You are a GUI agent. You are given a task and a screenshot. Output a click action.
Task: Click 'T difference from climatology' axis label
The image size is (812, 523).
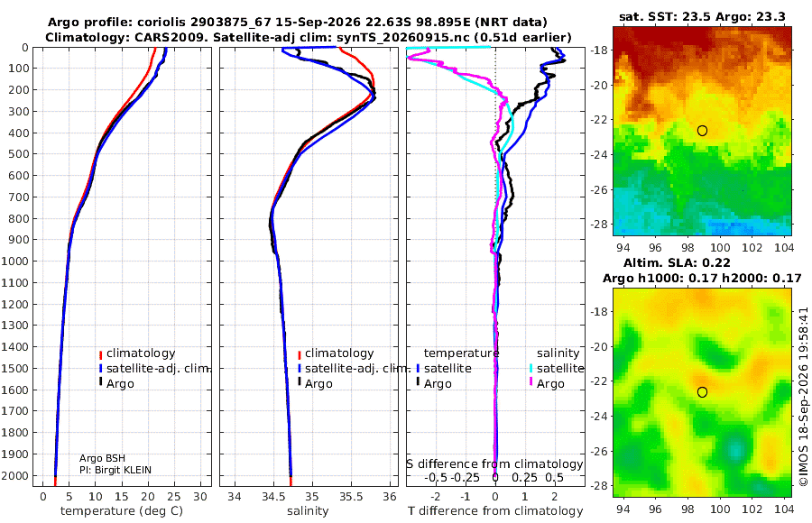495,511
